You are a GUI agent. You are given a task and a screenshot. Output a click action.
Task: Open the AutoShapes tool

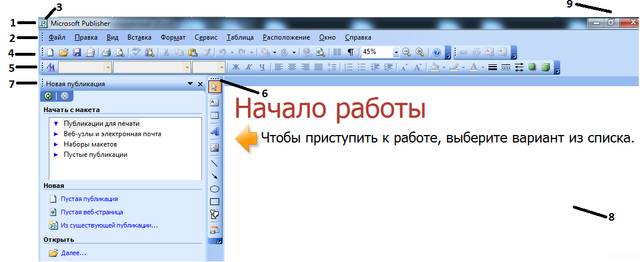pos(215,214)
